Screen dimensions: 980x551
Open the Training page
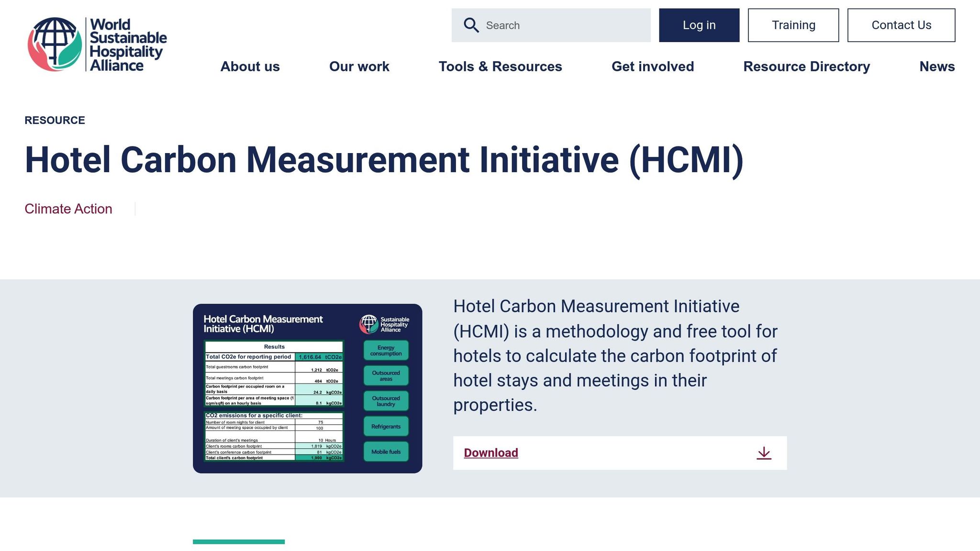coord(793,25)
